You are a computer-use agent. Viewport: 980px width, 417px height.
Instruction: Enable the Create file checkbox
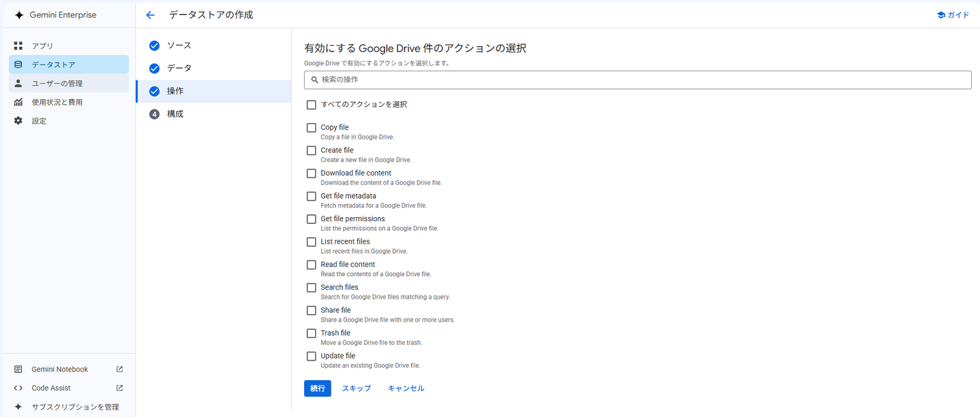312,150
